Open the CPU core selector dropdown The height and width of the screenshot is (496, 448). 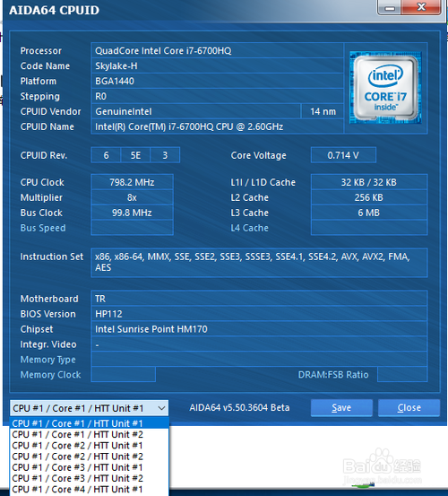tap(89, 408)
